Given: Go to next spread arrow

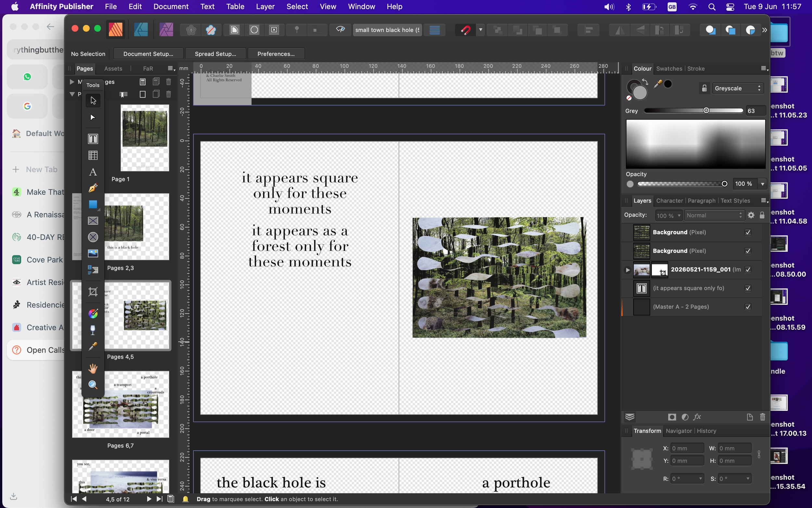Looking at the screenshot, I should click(x=149, y=499).
